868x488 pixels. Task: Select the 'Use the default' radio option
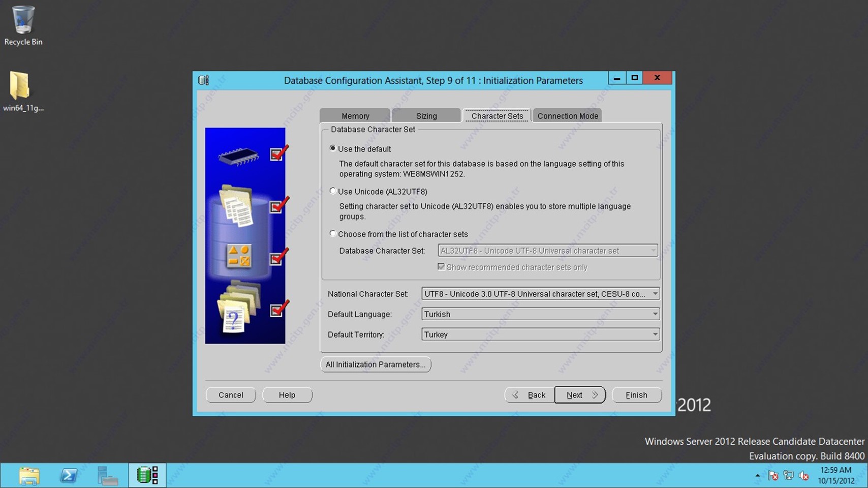[333, 148]
